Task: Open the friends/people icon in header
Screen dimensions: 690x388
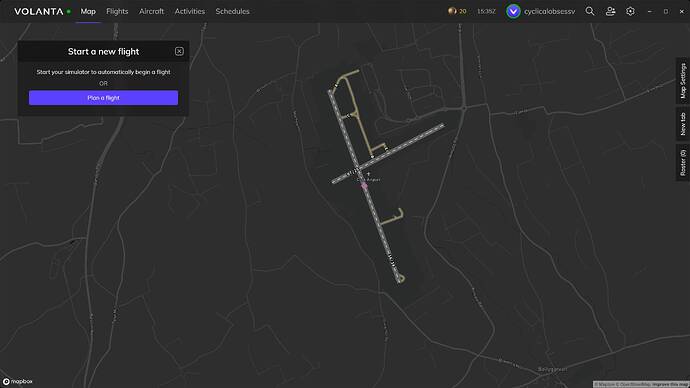Action: 610,11
